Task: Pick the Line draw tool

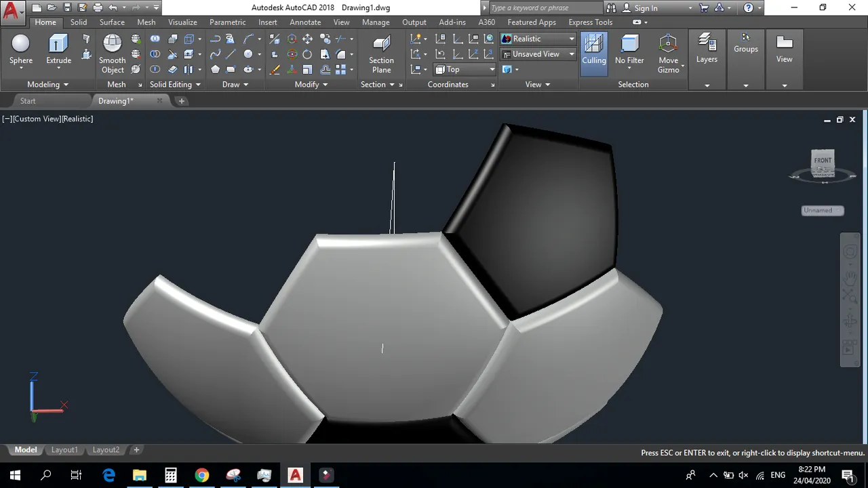Action: (231, 54)
